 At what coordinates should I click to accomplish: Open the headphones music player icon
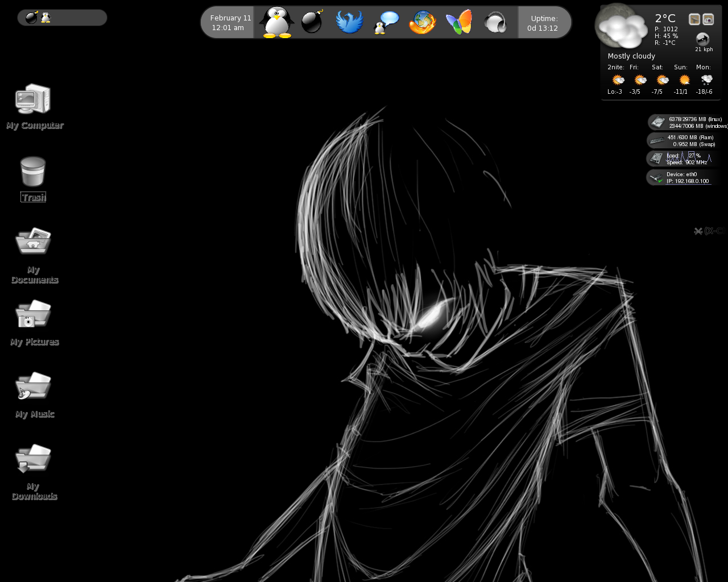pos(495,23)
